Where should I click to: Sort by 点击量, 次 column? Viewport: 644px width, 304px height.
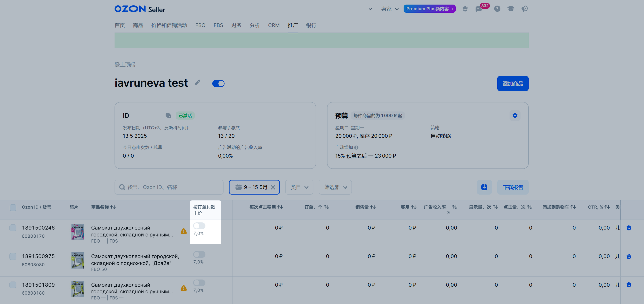point(529,207)
